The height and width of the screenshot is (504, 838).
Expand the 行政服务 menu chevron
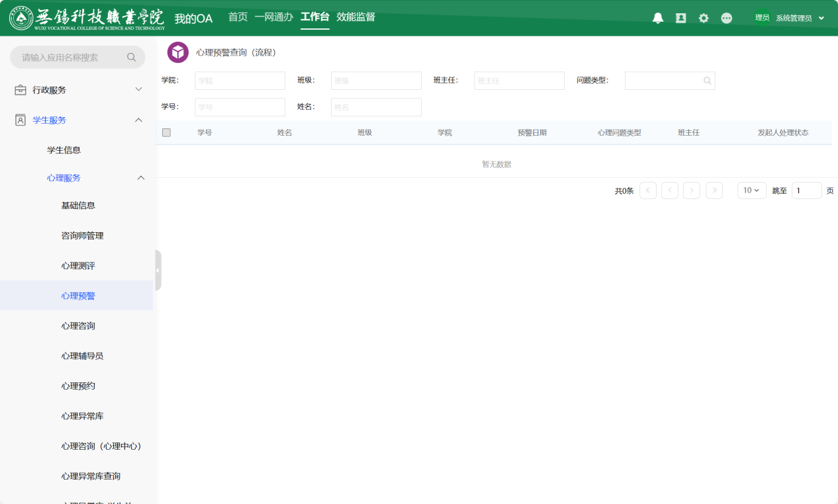point(138,89)
